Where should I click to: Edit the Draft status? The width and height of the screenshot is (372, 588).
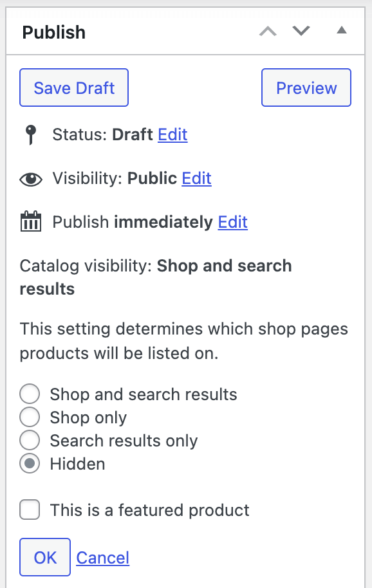click(172, 134)
